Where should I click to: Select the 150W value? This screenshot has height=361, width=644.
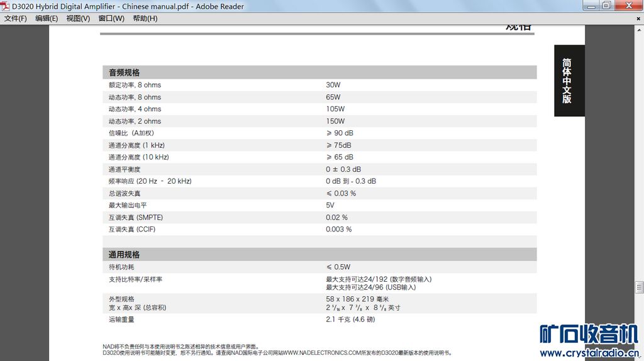coord(335,121)
